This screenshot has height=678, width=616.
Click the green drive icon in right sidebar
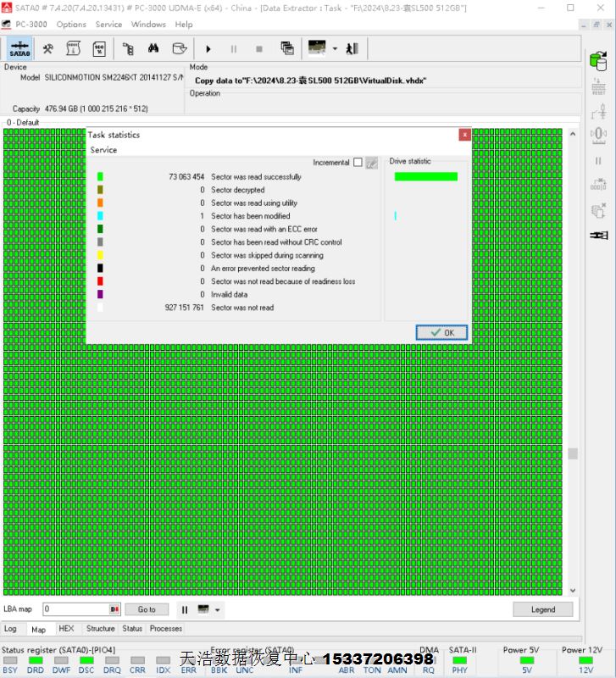pyautogui.click(x=598, y=61)
